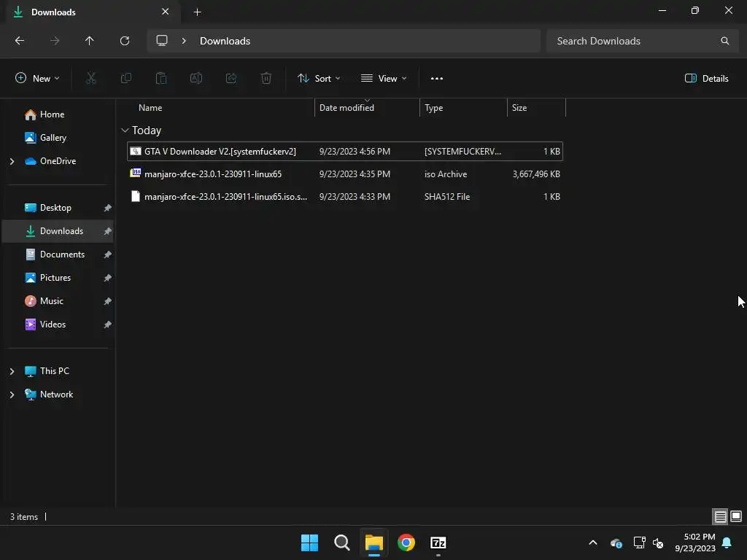Screen dimensions: 747x560
Task: Click the Copy icon in toolbar
Action: (125, 78)
